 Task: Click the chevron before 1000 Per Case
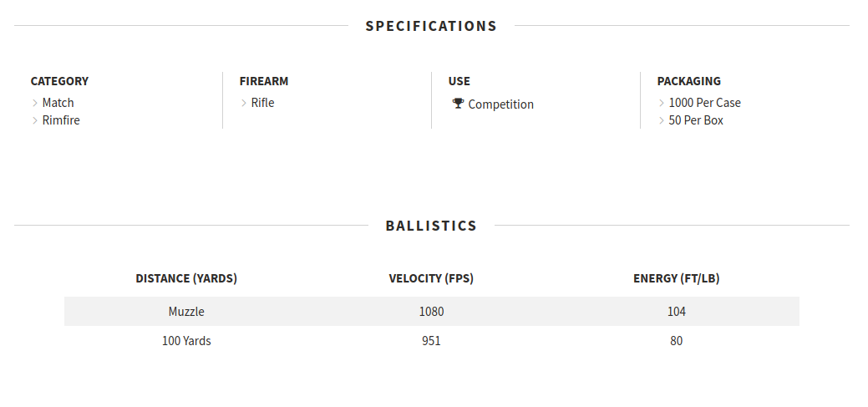(x=662, y=103)
